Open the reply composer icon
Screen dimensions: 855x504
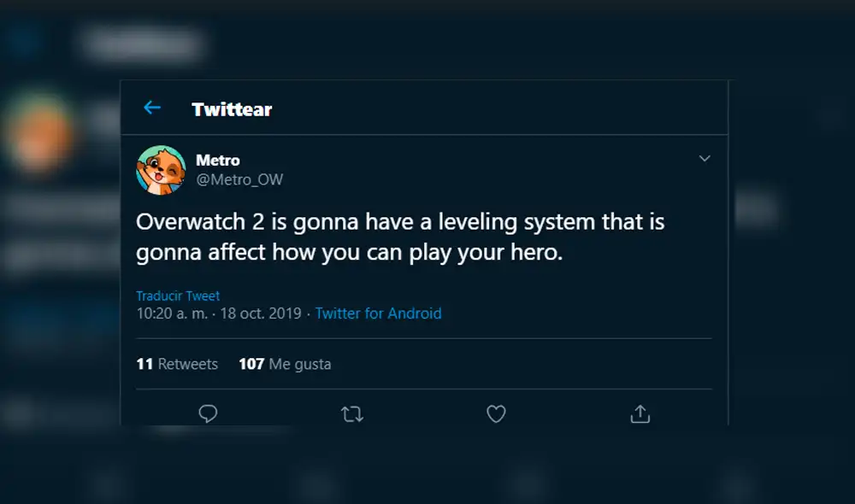208,413
